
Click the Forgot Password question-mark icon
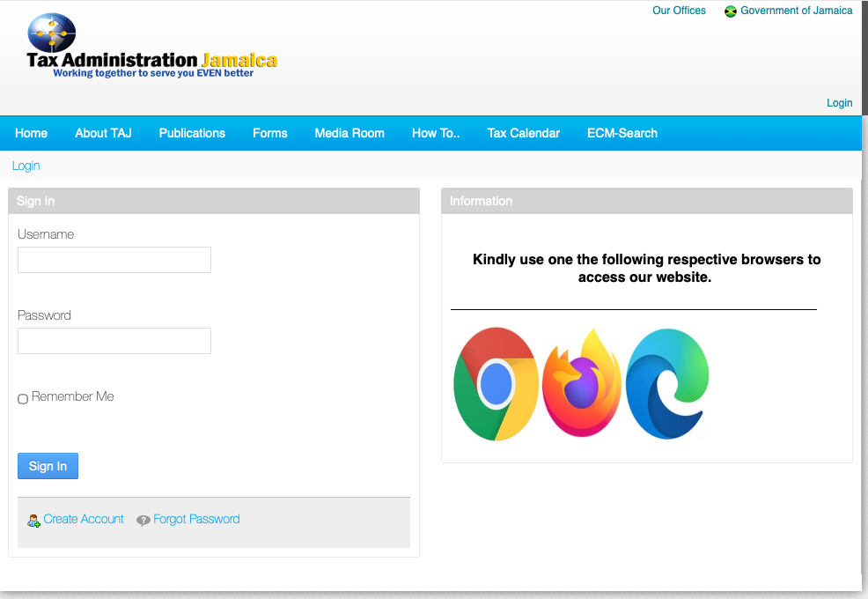[x=143, y=521]
